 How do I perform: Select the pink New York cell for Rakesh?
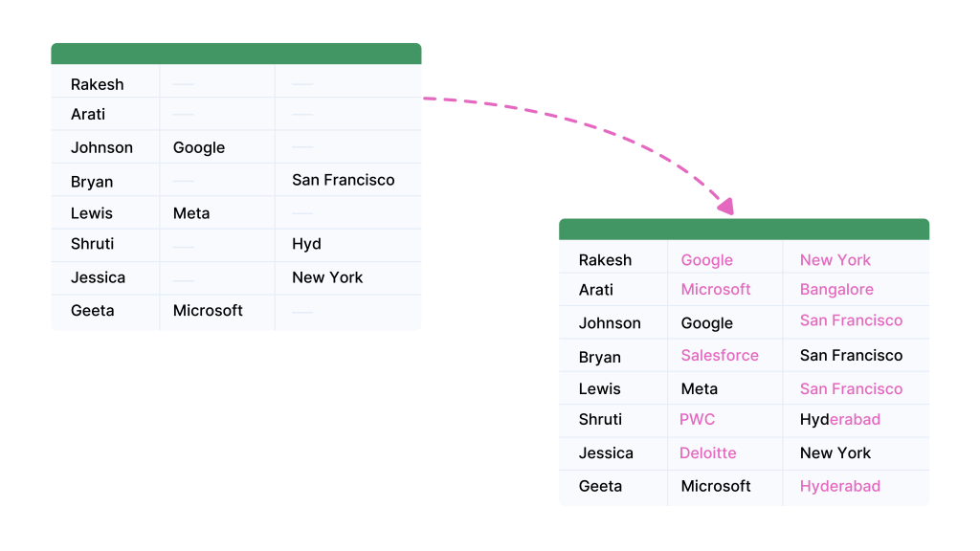point(857,257)
